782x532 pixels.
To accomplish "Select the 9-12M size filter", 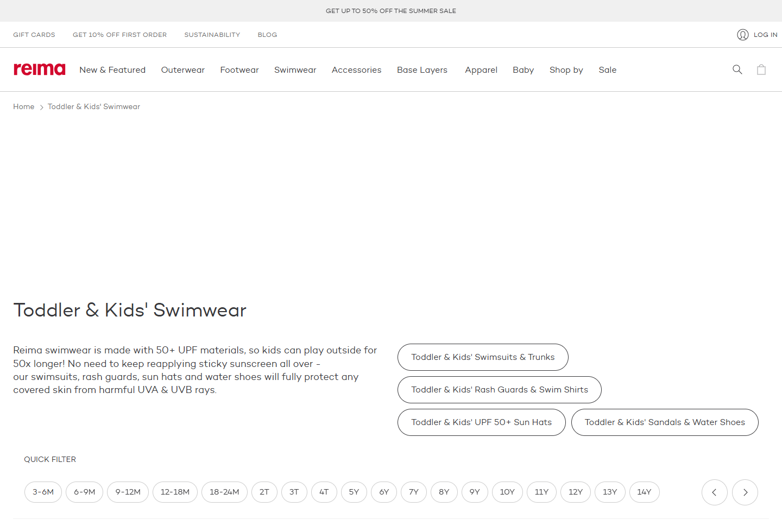I will (x=128, y=492).
